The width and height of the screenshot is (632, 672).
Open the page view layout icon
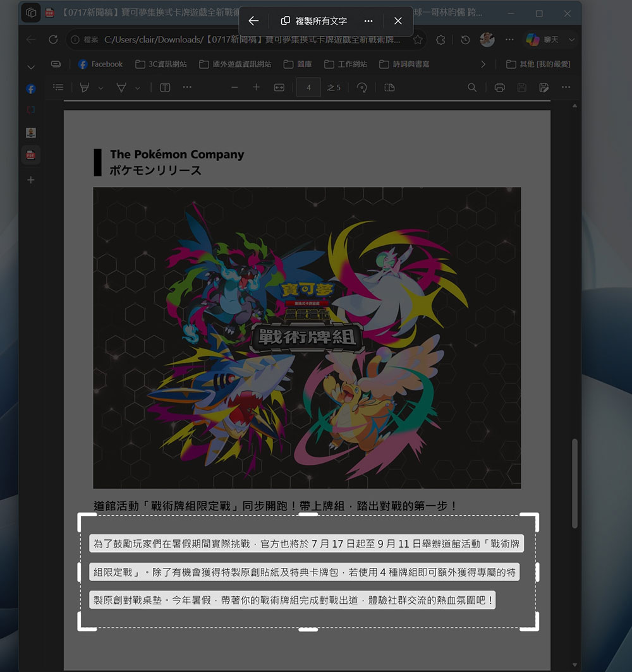389,87
